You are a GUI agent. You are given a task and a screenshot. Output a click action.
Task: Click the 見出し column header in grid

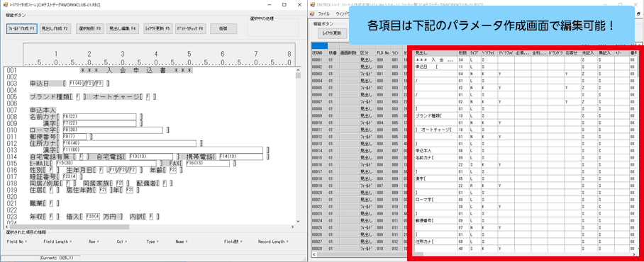pyautogui.click(x=435, y=53)
